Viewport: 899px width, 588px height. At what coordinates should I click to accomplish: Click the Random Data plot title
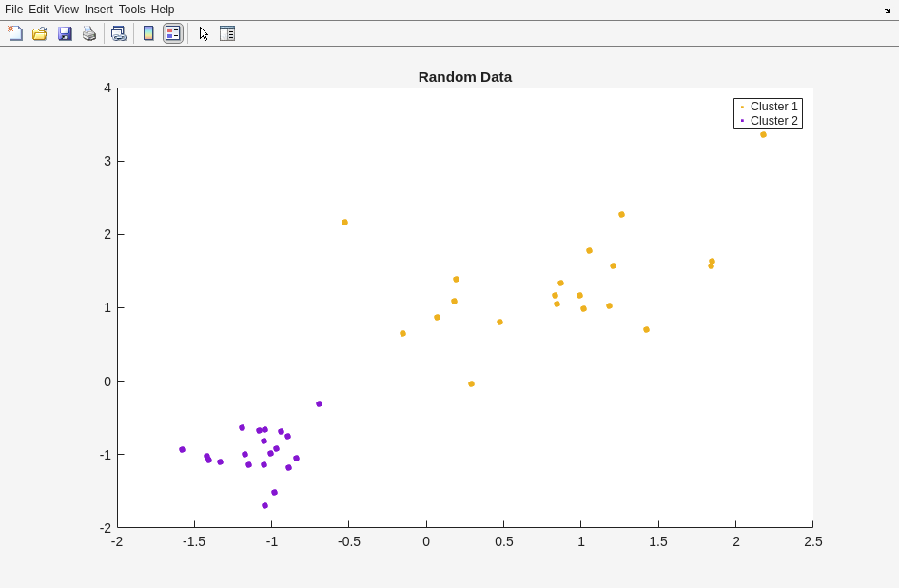click(464, 77)
